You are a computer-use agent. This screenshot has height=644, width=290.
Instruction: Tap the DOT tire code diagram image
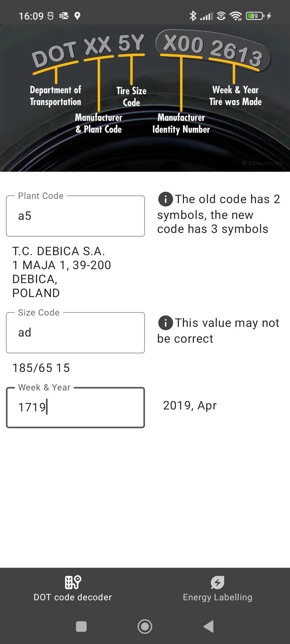coord(145,98)
